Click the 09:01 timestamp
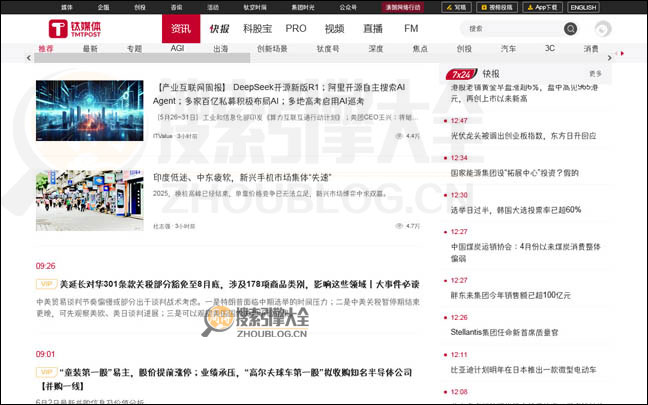 [x=45, y=354]
